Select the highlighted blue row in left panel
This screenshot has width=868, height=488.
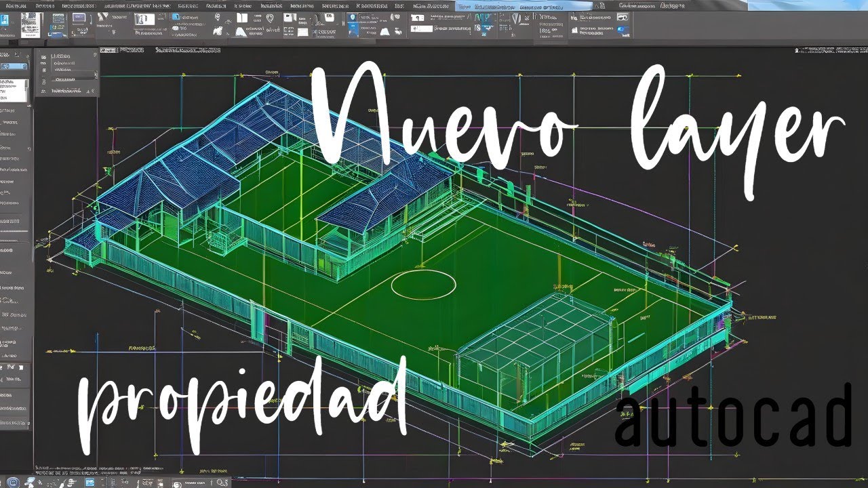14,66
